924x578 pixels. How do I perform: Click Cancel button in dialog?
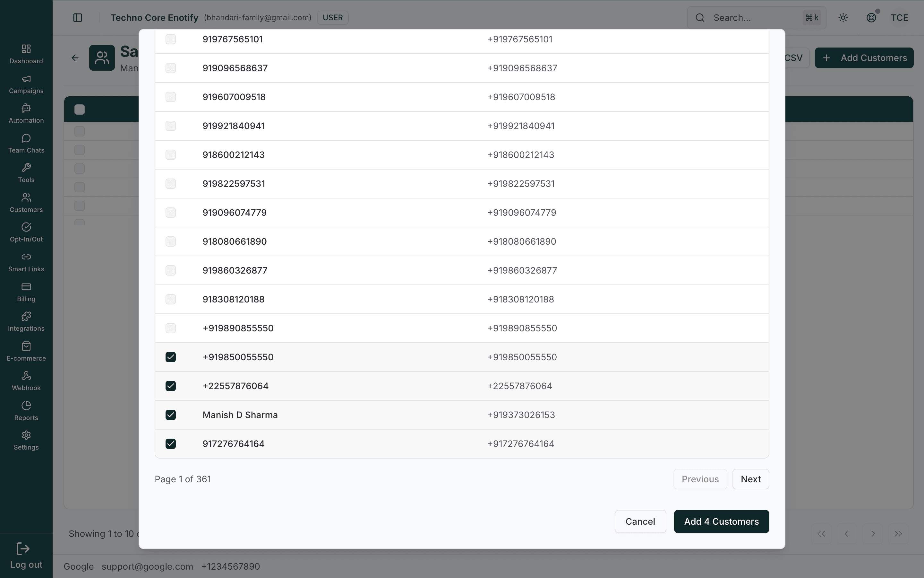click(x=640, y=521)
